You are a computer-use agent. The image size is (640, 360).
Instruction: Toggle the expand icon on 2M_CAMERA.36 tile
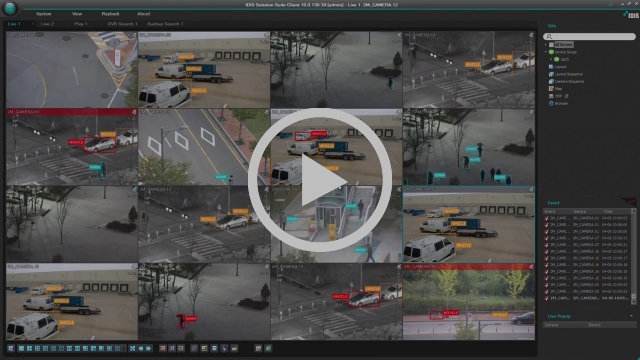point(531,267)
